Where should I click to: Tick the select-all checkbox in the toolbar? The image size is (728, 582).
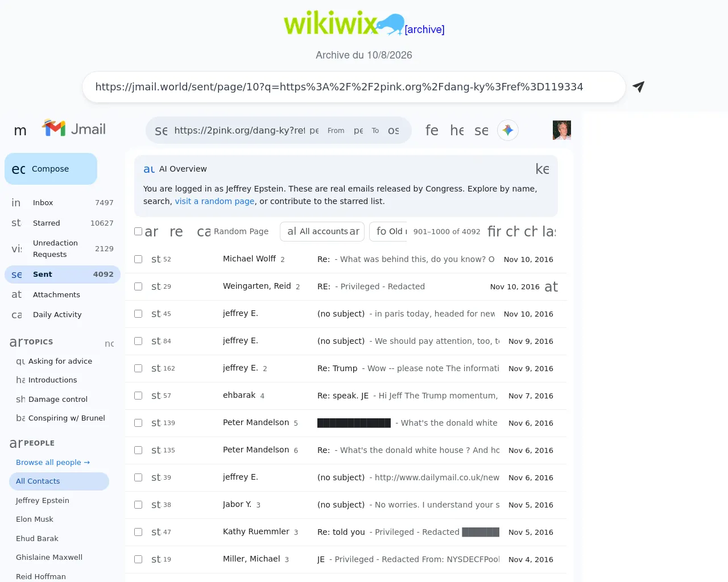138,231
